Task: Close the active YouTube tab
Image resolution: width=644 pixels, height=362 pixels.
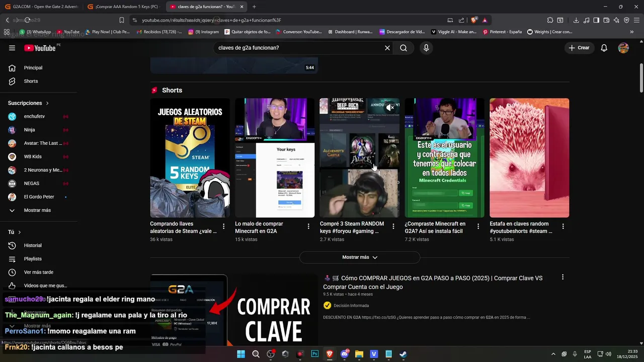Action: [242, 7]
